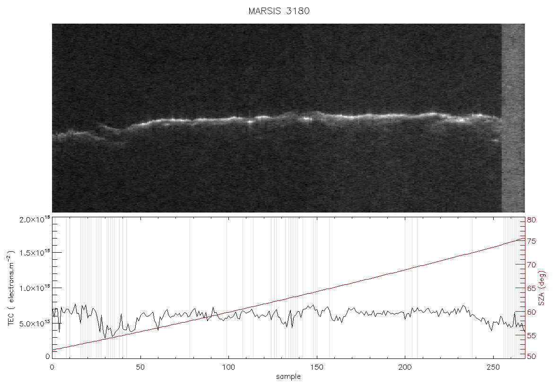Click the x-axis tick label '200'
The height and width of the screenshot is (392, 558).
(405, 367)
